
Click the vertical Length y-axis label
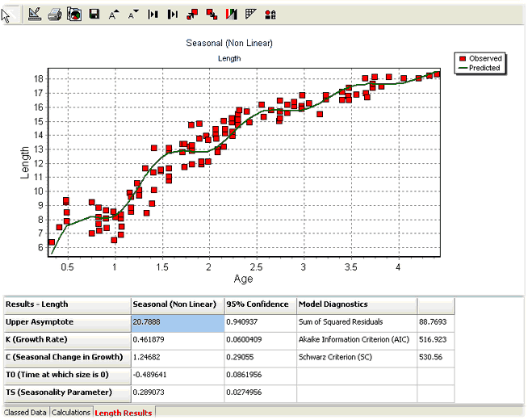click(24, 162)
